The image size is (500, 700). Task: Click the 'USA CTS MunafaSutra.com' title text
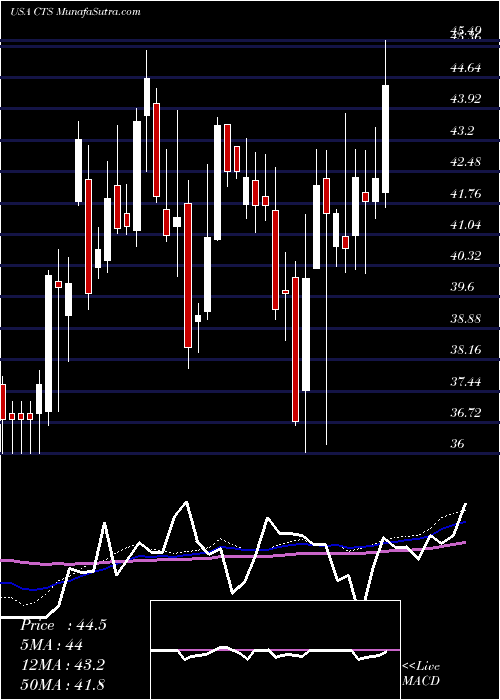pos(75,12)
